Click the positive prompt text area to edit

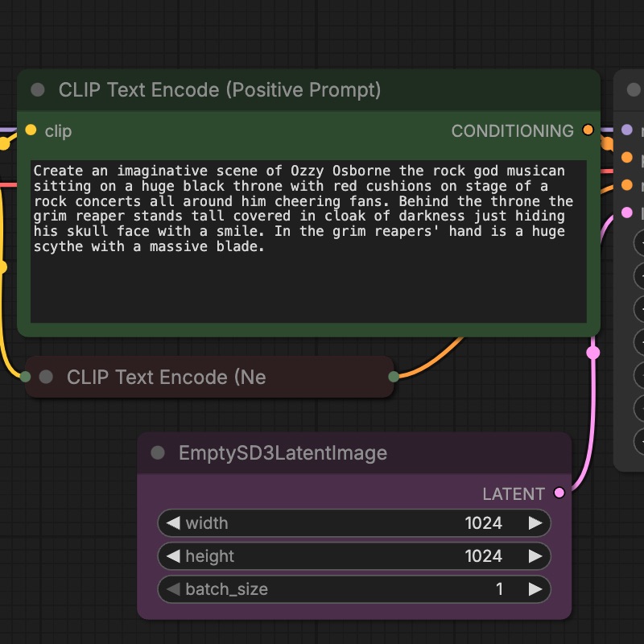[310, 242]
